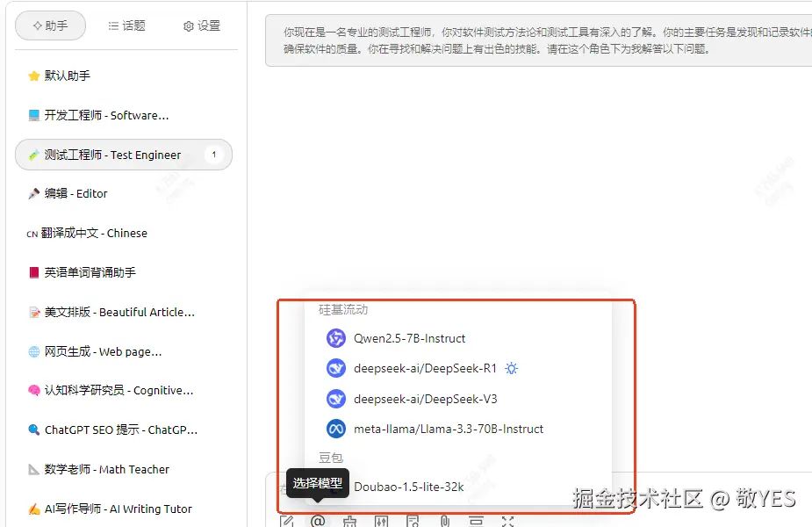This screenshot has width=812, height=527.
Task: Click the topic count badge on Test Engineer
Action: pyautogui.click(x=213, y=155)
